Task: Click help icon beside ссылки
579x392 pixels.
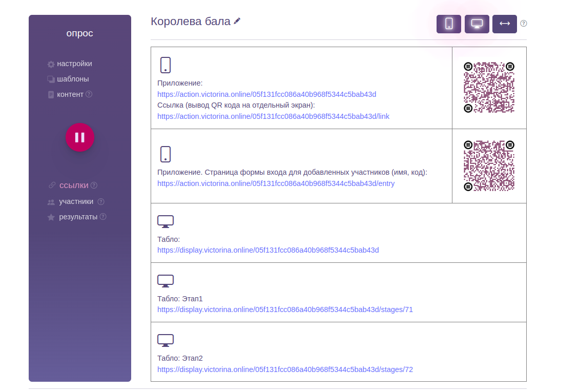Action: [x=94, y=185]
